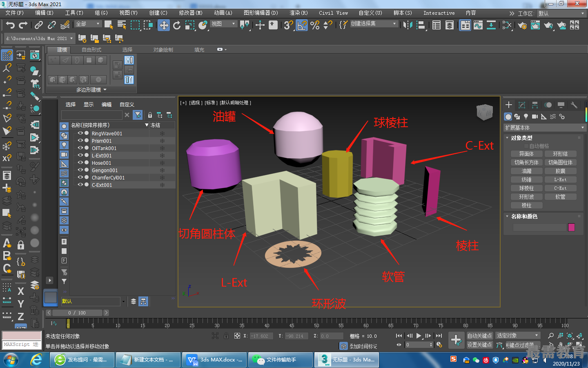Image resolution: width=588 pixels, height=368 pixels.
Task: Click the Align tool icon
Action: [x=421, y=25]
